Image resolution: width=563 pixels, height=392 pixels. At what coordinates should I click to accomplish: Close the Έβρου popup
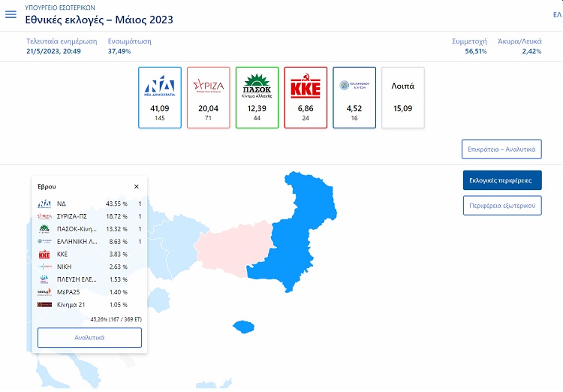pos(137,186)
